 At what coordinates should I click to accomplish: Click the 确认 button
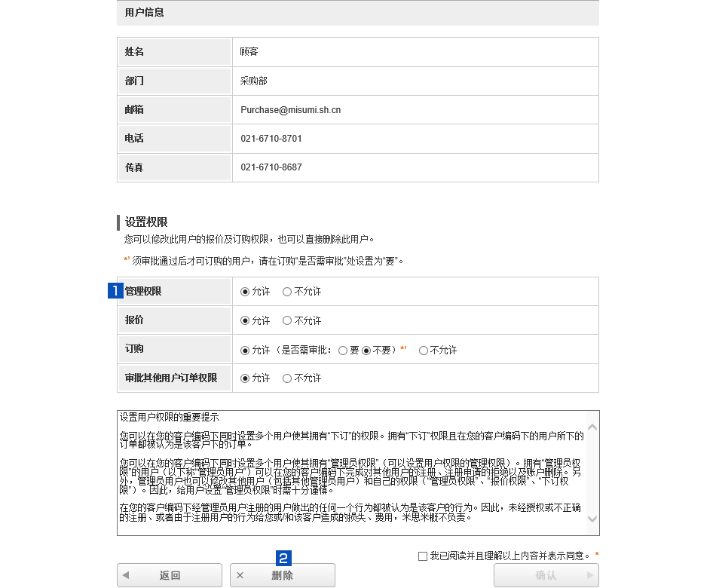click(x=546, y=575)
